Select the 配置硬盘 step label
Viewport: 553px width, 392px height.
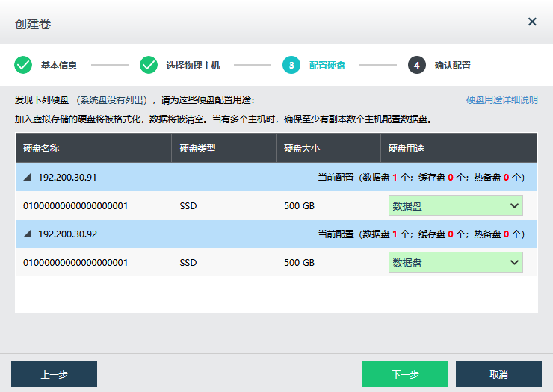(327, 66)
